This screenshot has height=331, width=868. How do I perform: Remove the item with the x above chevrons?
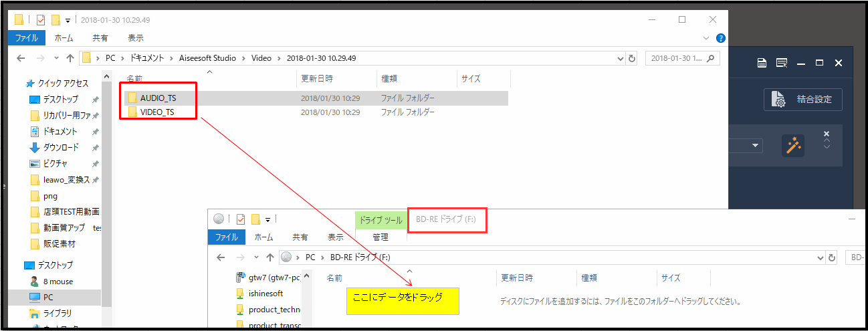coord(827,134)
